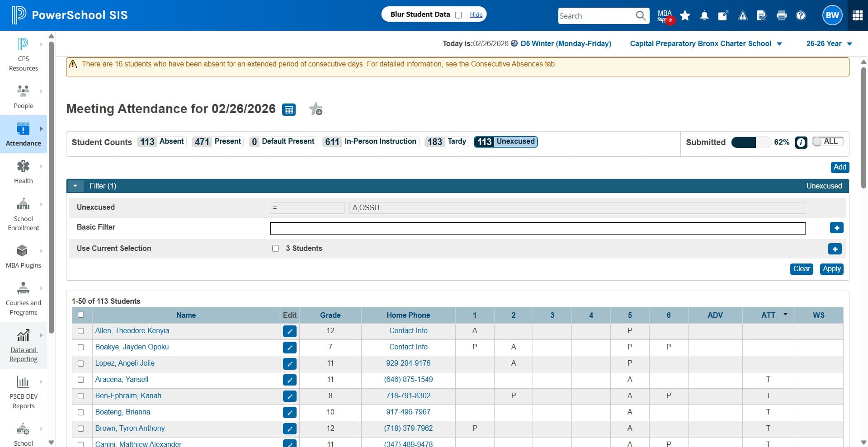Expand Health sidebar submenu arrow
The image size is (868, 447).
[42, 166]
